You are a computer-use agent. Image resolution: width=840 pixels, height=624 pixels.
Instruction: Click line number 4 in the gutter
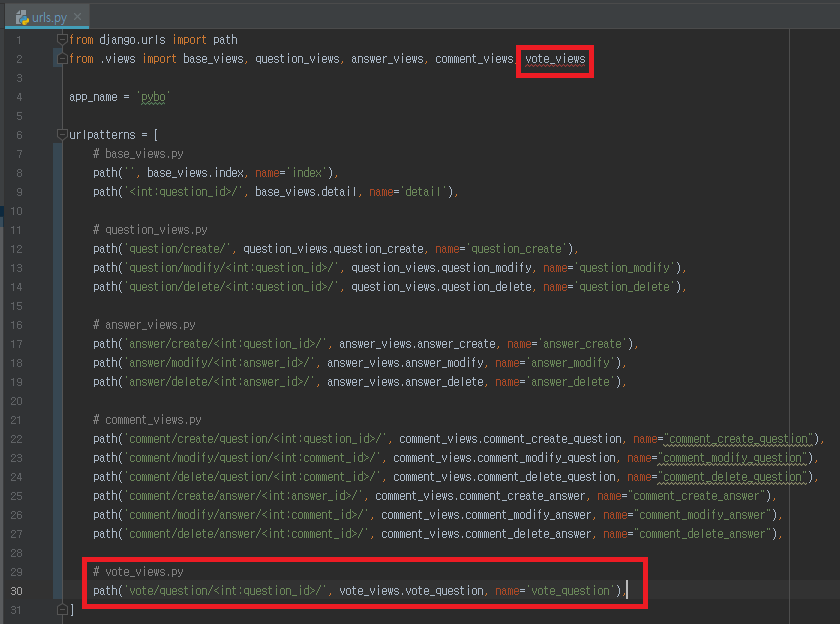(x=19, y=97)
